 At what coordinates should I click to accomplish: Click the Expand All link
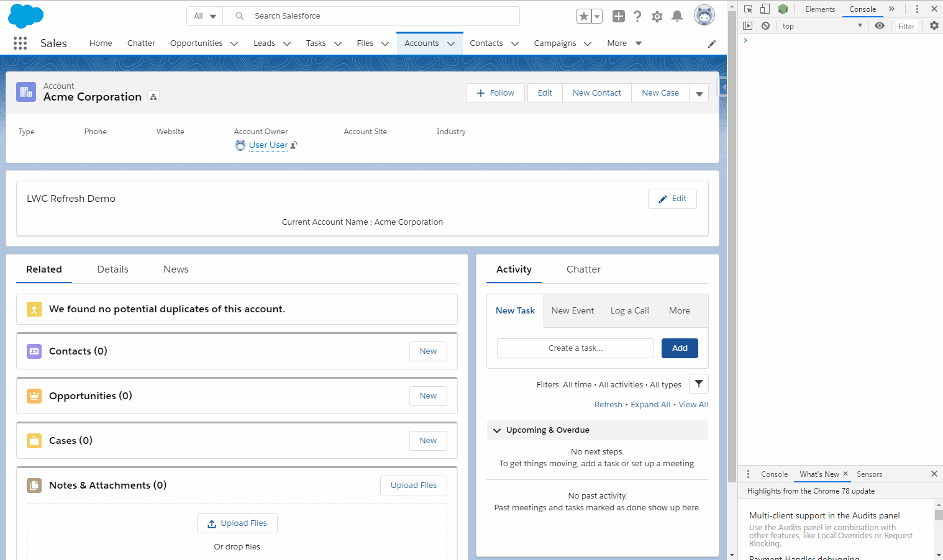coord(650,405)
